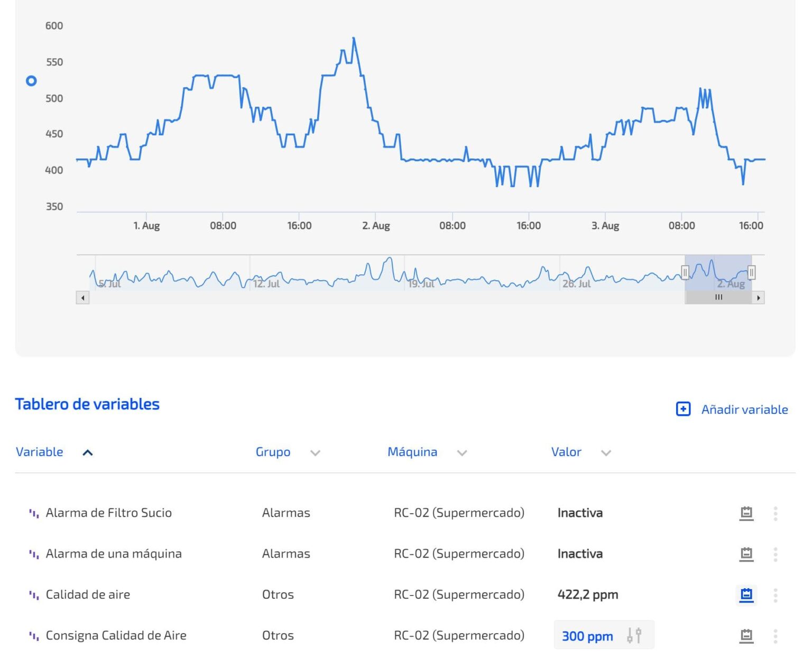
Task: Click the left arrow of the timeline scrollbar
Action: click(x=83, y=298)
